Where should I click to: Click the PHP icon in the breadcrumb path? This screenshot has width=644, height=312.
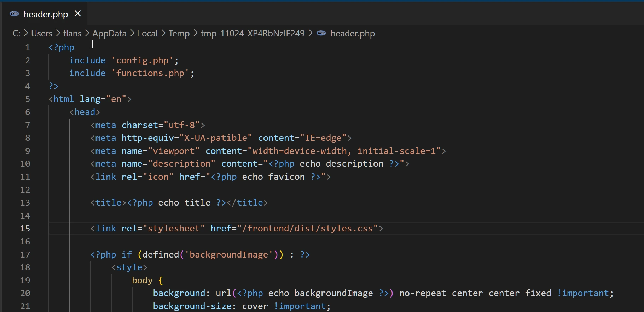point(321,33)
